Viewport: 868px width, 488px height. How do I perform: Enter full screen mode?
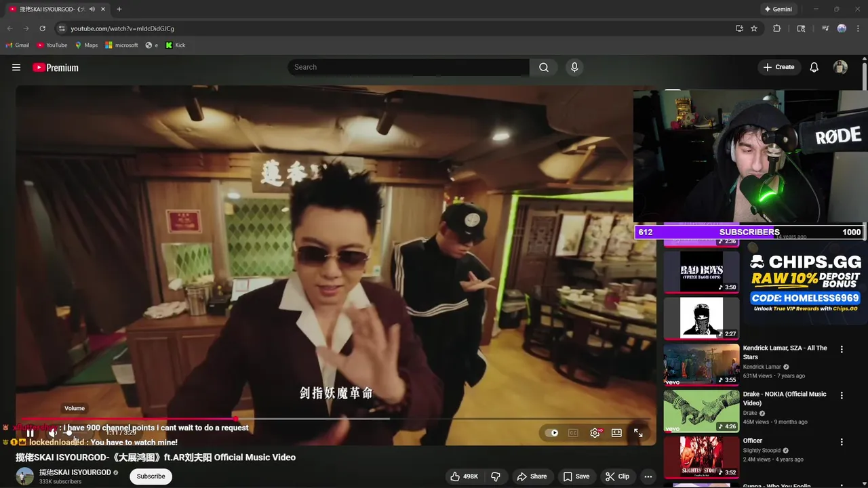tap(638, 433)
